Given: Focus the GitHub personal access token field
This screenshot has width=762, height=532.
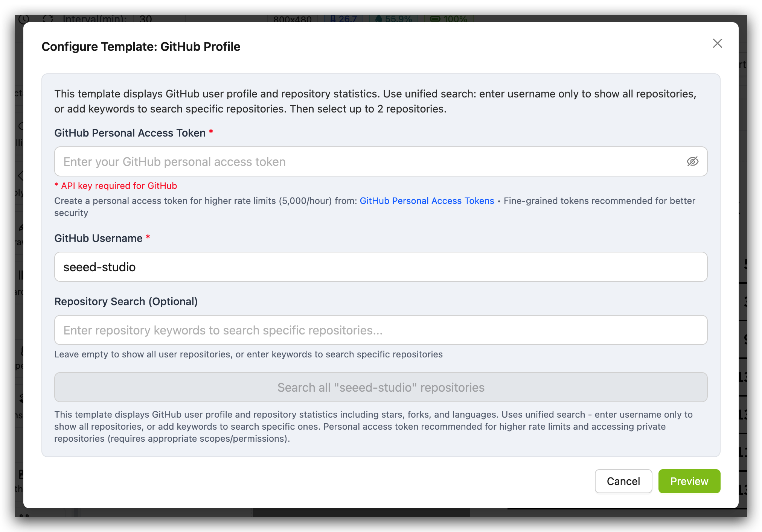Looking at the screenshot, I should (369, 161).
